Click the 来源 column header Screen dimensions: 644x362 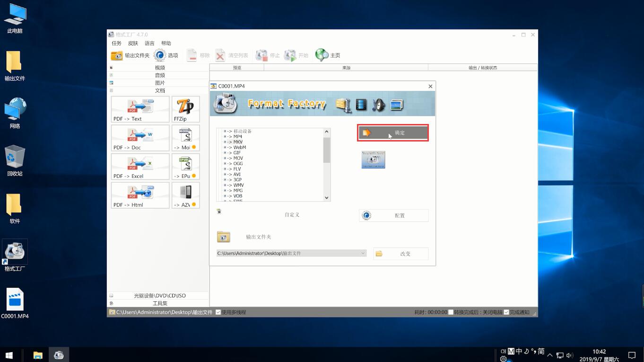pyautogui.click(x=346, y=68)
